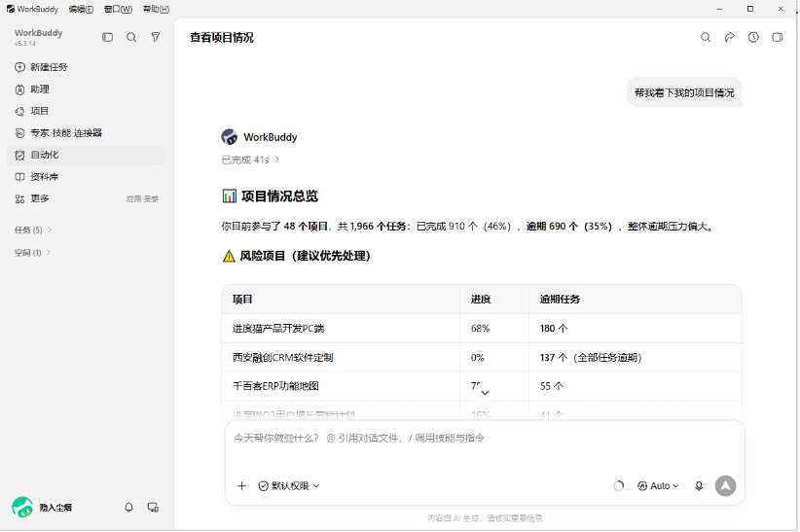The image size is (800, 532).
Task: Search within conversation using top-right magnifier
Action: [706, 37]
